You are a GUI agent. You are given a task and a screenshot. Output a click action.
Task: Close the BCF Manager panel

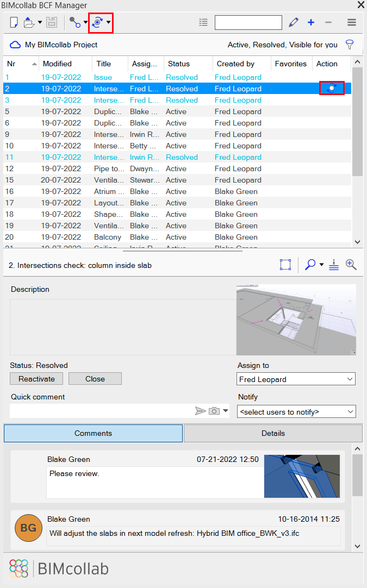pos(360,5)
